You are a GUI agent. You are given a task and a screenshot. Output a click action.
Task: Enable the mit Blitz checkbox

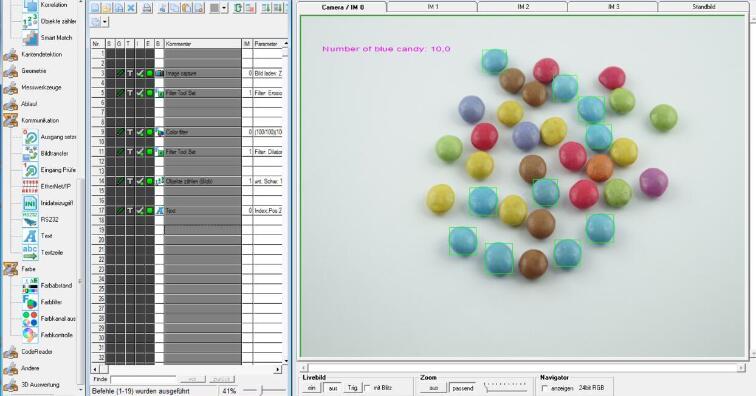[367, 388]
